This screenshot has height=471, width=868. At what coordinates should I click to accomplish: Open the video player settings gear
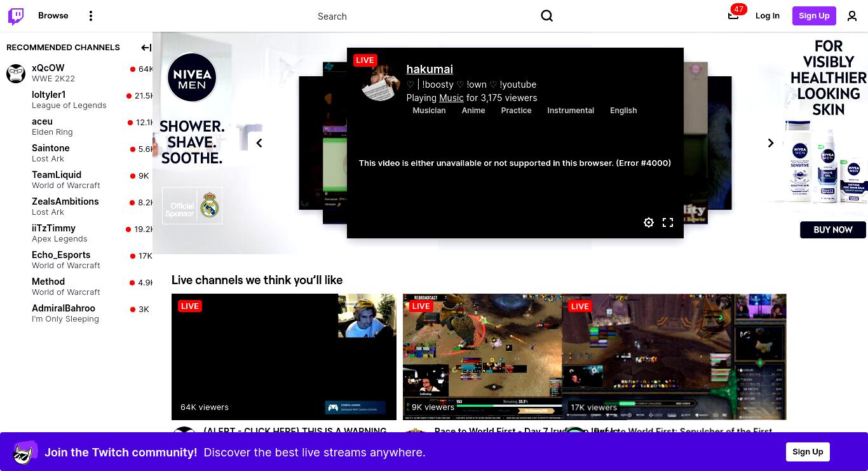point(649,222)
